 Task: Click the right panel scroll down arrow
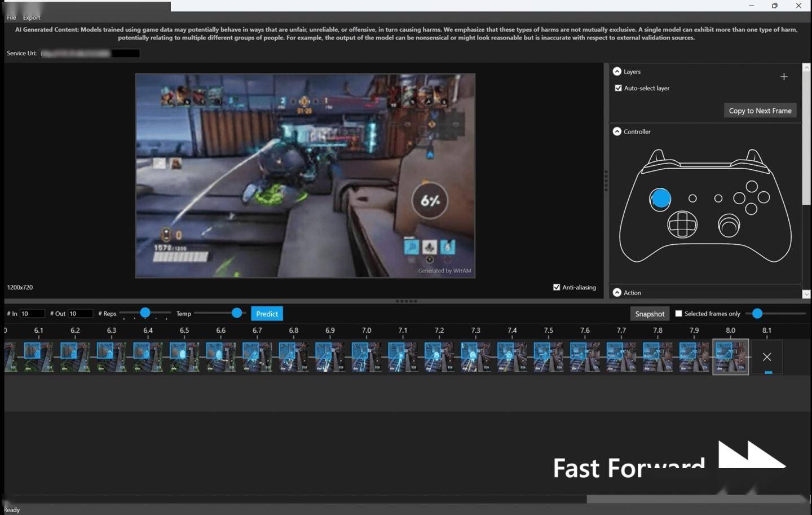point(806,294)
